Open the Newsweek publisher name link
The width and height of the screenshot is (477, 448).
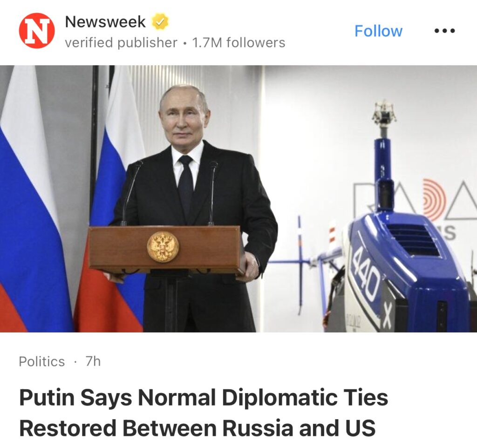pyautogui.click(x=105, y=21)
